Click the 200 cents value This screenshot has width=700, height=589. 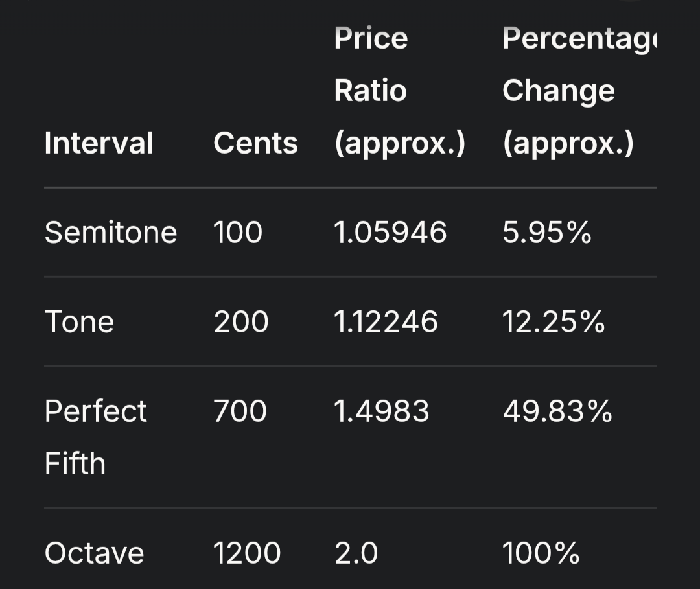[241, 322]
